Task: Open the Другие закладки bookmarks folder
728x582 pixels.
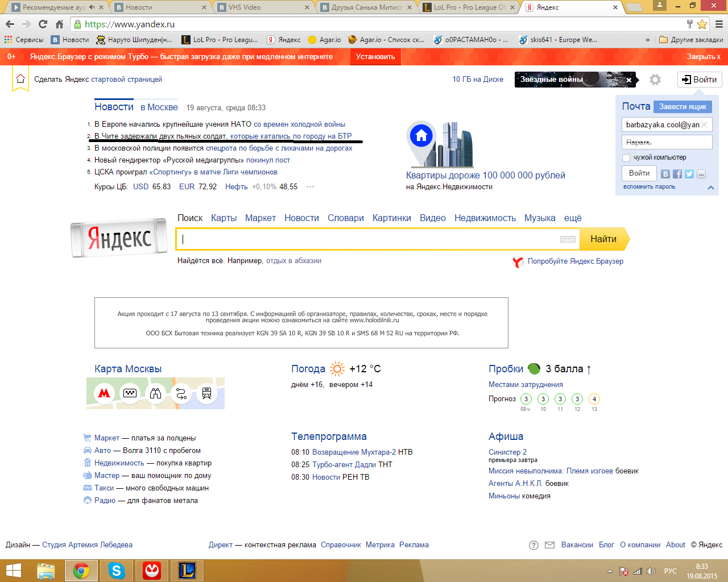Action: pyautogui.click(x=691, y=40)
